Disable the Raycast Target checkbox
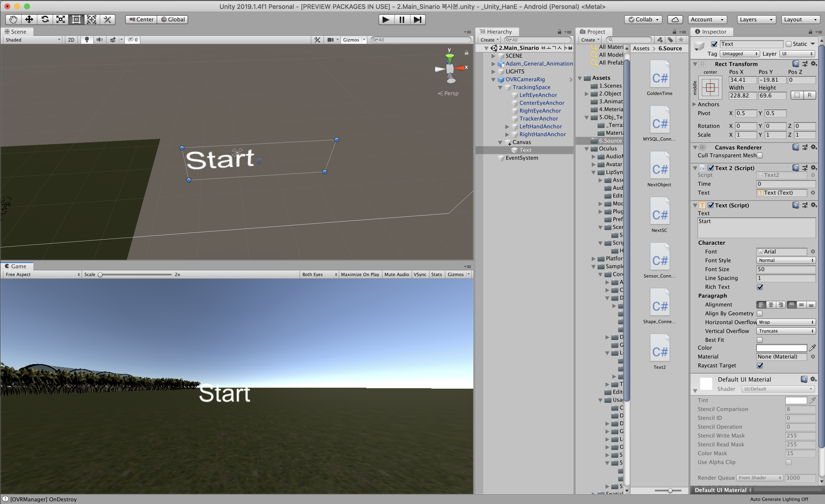 (760, 365)
